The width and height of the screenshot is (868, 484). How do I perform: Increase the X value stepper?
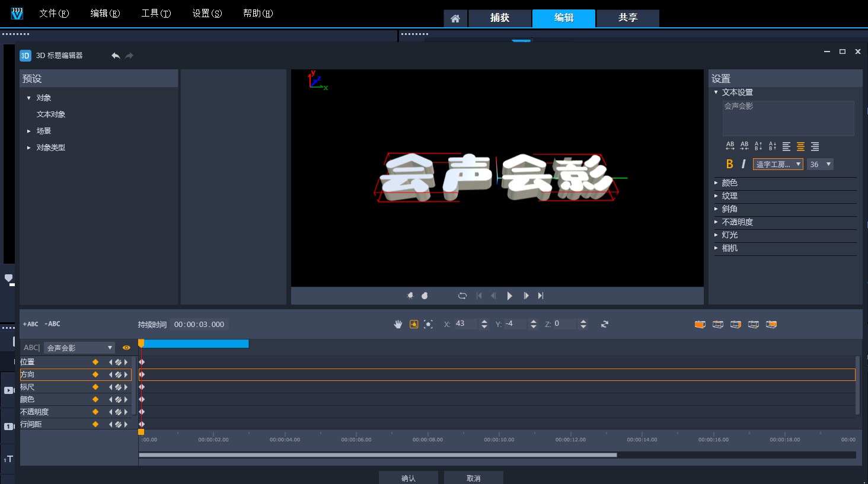484,322
